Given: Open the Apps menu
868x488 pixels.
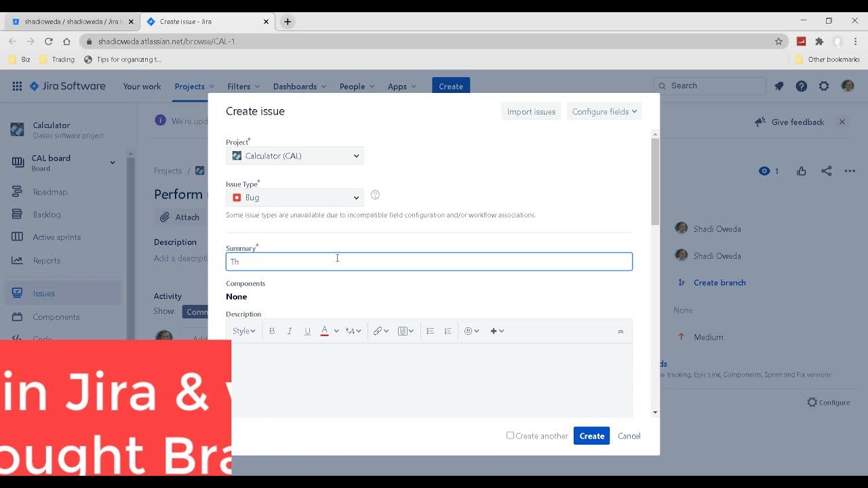Looking at the screenshot, I should pos(401,86).
